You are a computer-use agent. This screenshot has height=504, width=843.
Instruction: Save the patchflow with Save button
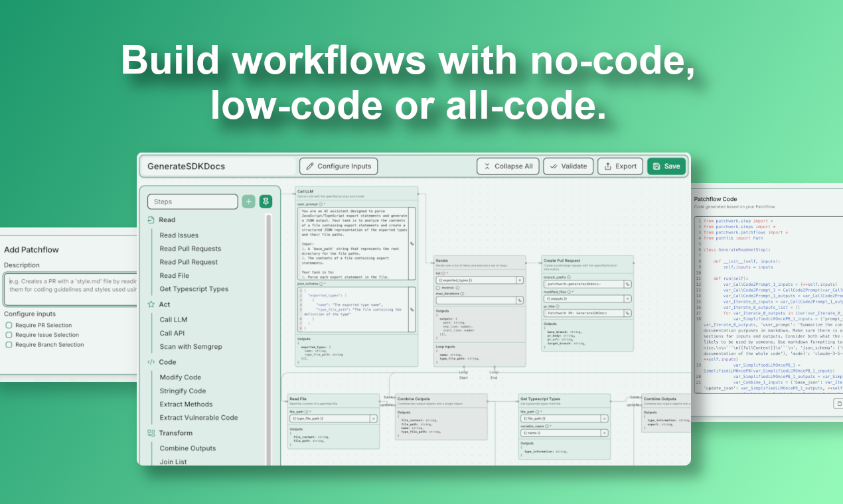[666, 166]
